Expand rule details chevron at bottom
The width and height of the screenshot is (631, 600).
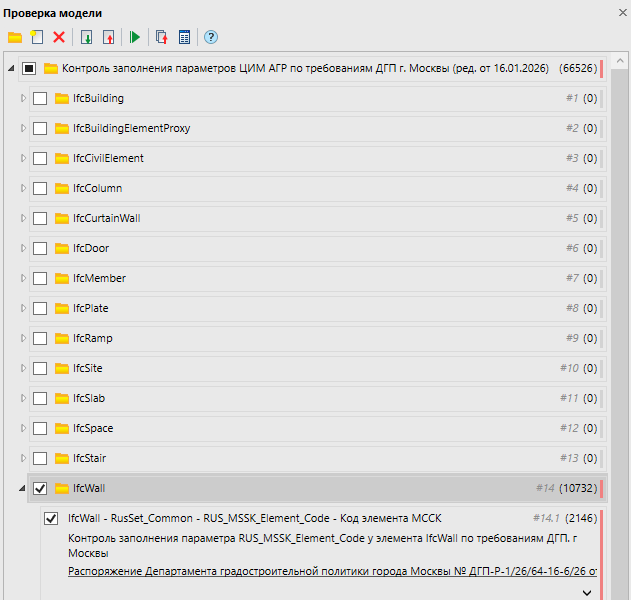587,593
